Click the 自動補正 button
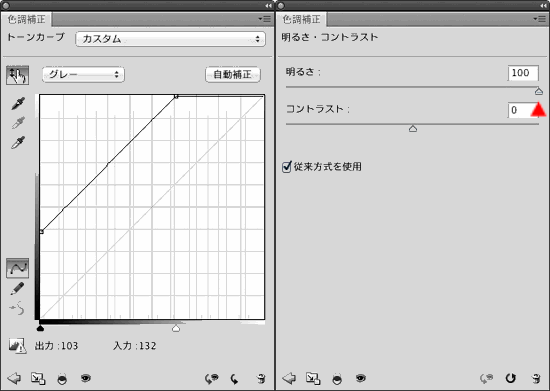 pos(233,75)
